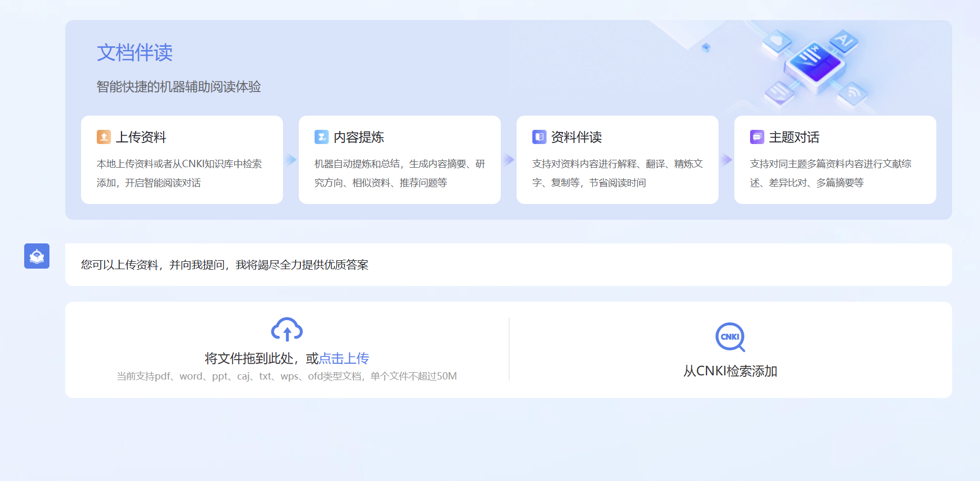This screenshot has width=980, height=481.
Task: Click the 文档伴读 page title
Action: coord(135,52)
